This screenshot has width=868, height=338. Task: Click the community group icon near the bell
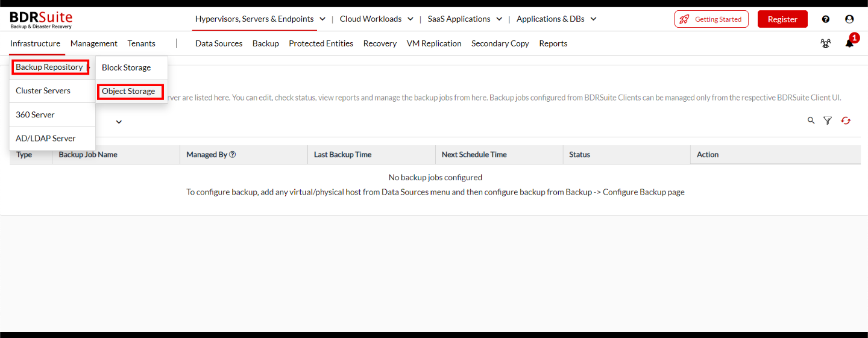tap(826, 43)
